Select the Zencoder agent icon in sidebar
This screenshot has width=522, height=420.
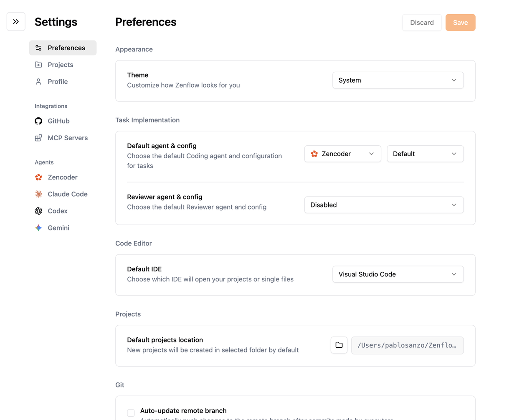pos(38,177)
